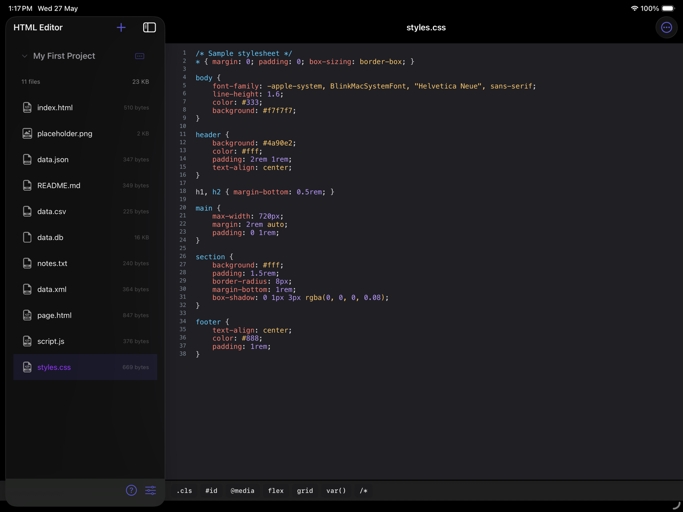
Task: Click the script.js file icon
Action: tap(27, 341)
